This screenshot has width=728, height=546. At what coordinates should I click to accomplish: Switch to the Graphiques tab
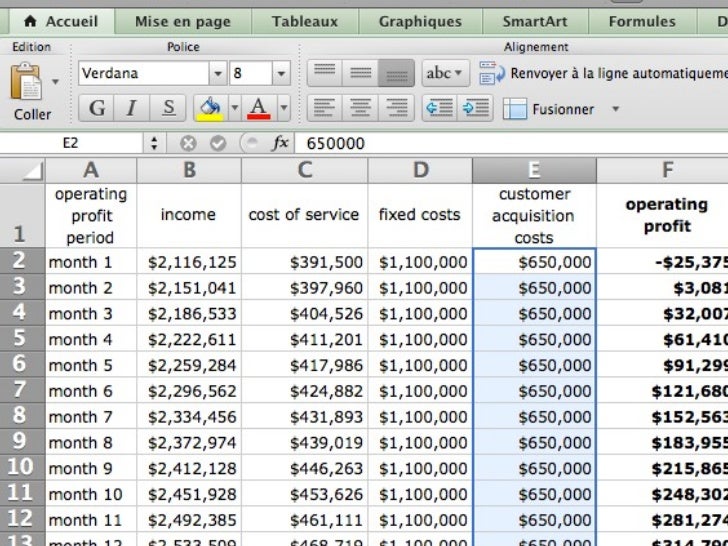(x=420, y=21)
